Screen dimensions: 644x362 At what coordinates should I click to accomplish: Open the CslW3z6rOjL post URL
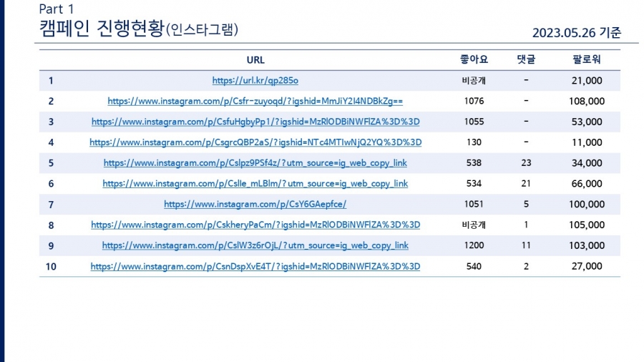255,245
